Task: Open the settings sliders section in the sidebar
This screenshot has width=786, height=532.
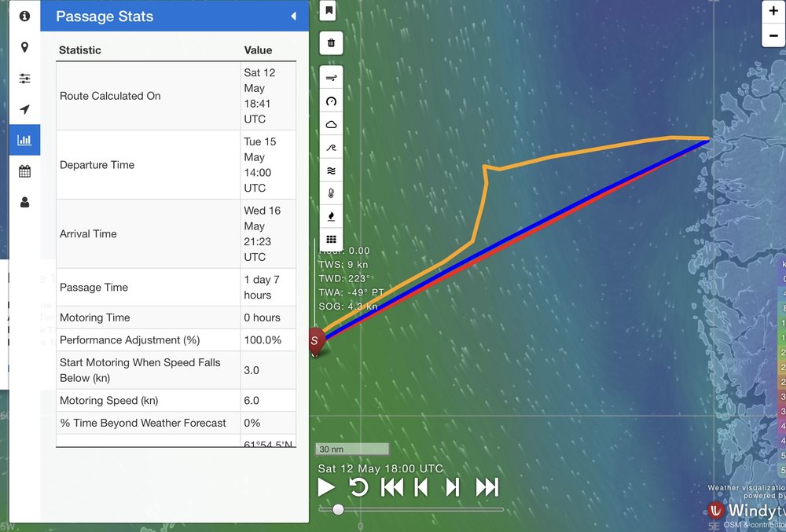Action: point(24,79)
